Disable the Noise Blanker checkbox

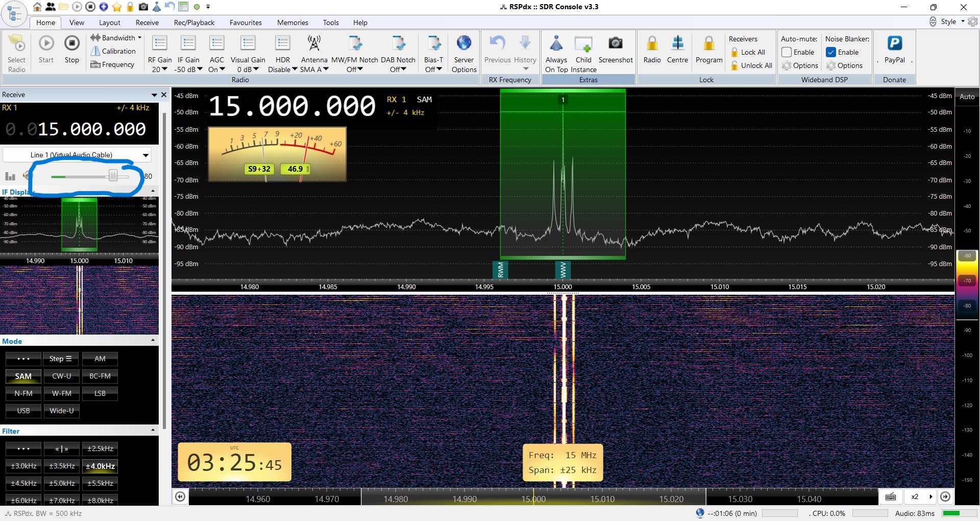point(831,52)
